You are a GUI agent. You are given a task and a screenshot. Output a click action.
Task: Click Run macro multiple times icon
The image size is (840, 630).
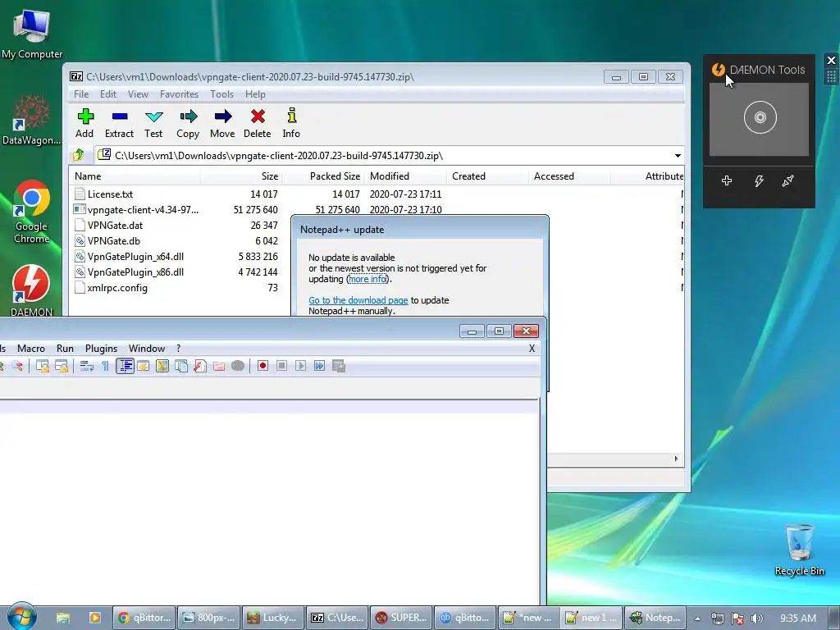(319, 366)
